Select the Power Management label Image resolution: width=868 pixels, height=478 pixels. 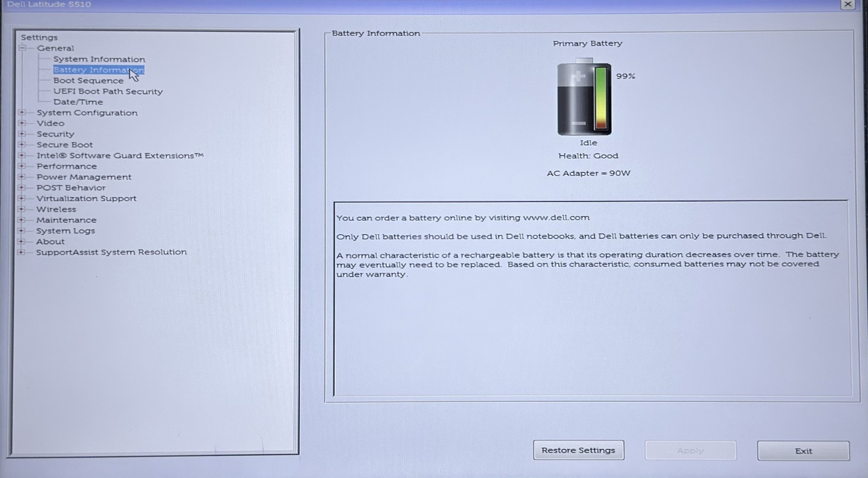point(84,177)
